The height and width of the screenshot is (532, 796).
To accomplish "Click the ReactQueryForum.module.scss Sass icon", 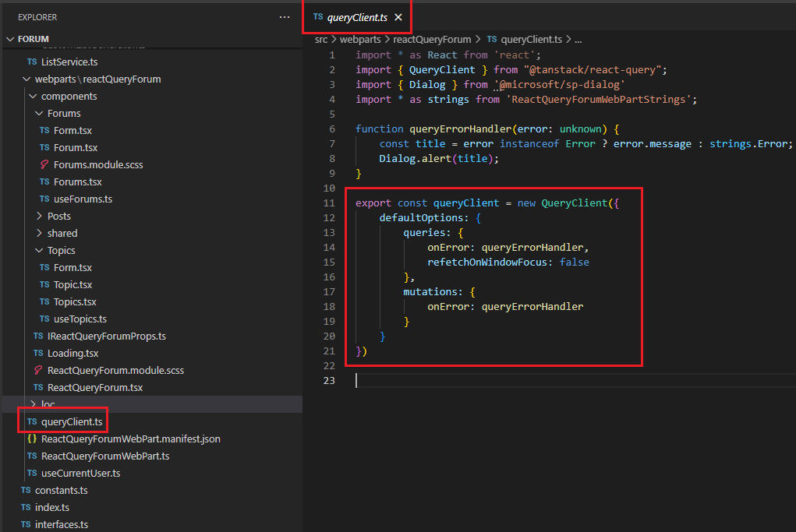I will (x=38, y=370).
